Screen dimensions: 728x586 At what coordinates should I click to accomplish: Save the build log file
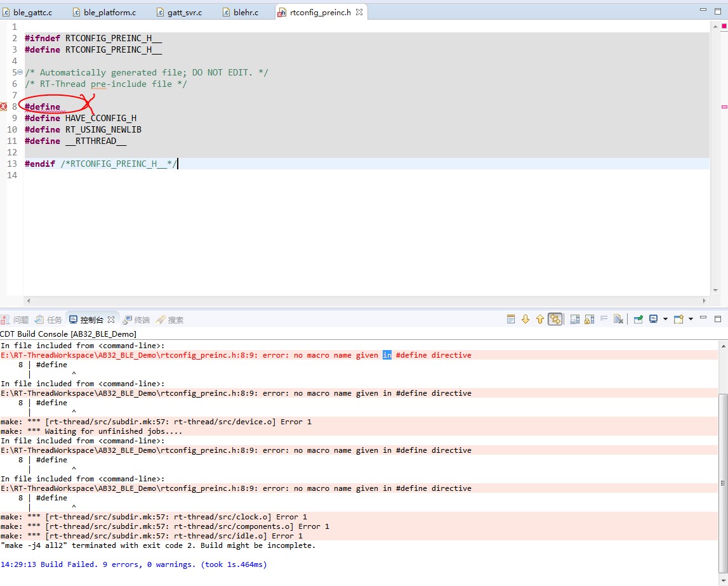click(575, 319)
